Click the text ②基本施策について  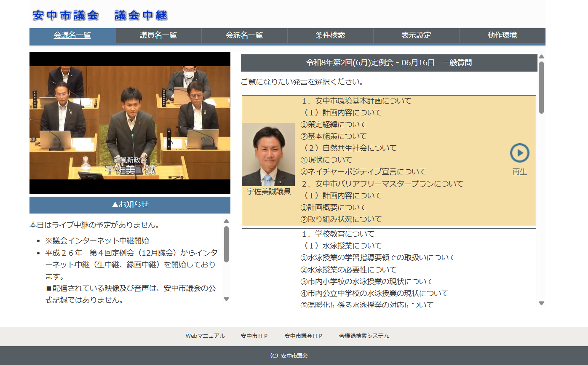pos(334,136)
